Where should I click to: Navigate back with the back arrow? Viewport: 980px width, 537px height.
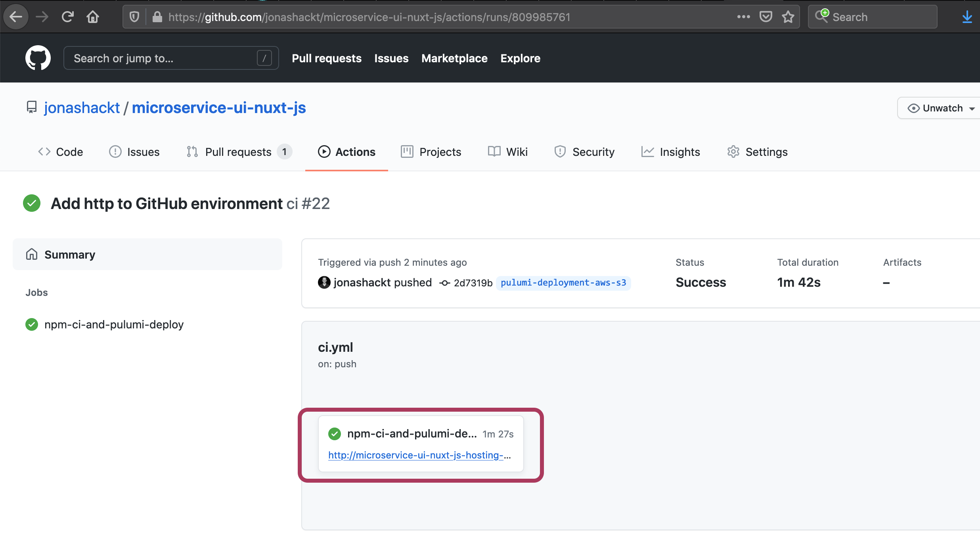tap(16, 17)
